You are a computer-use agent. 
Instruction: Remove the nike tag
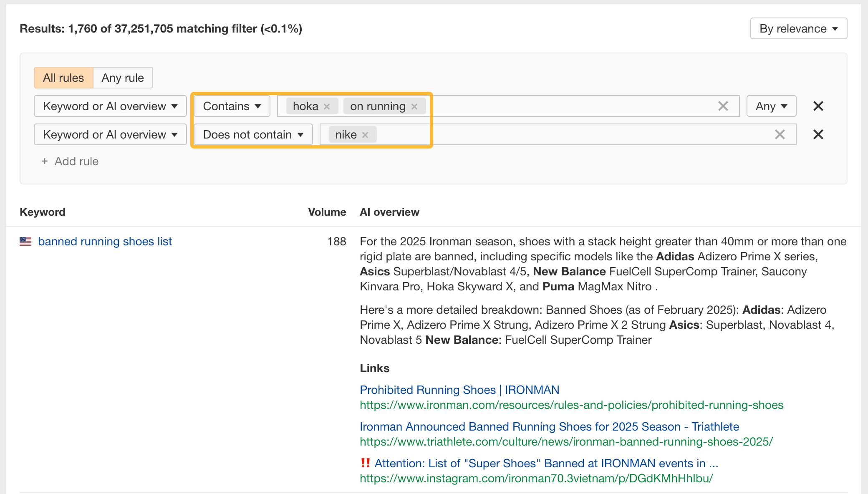[365, 135]
